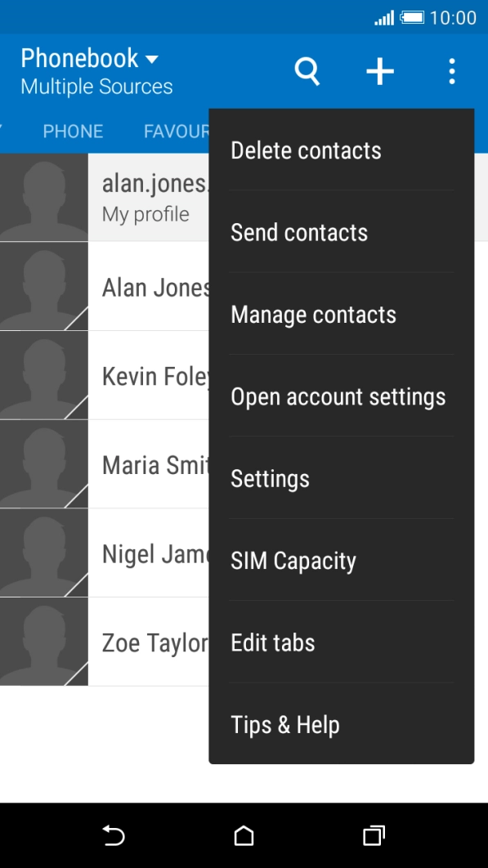Choose Manage contacts menu entry
The image size is (488, 868).
(x=314, y=314)
